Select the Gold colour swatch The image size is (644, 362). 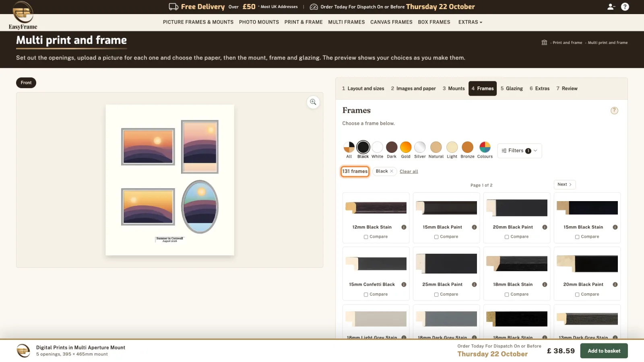406,147
